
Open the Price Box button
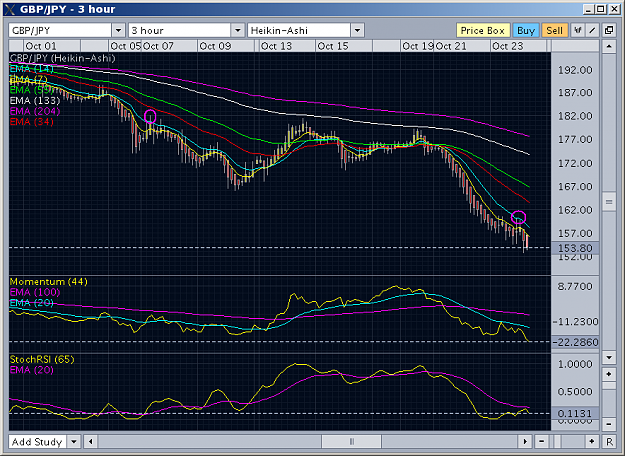click(483, 30)
